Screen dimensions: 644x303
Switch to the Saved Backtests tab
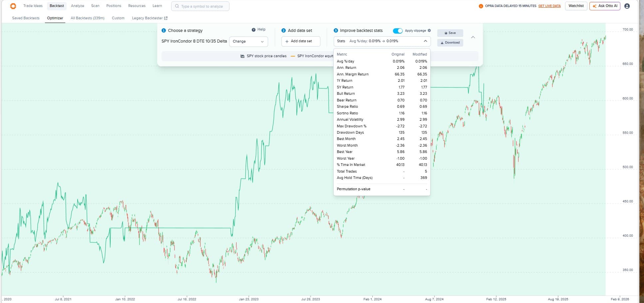coord(26,18)
